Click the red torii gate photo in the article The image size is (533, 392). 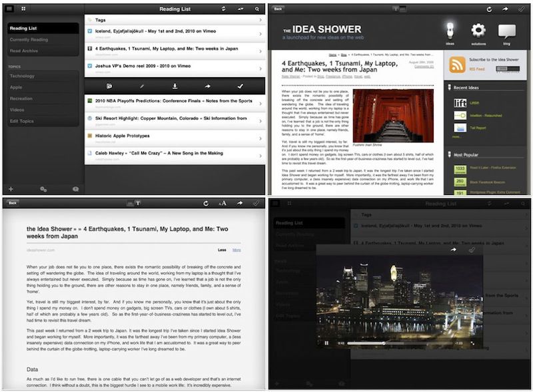pos(393,116)
